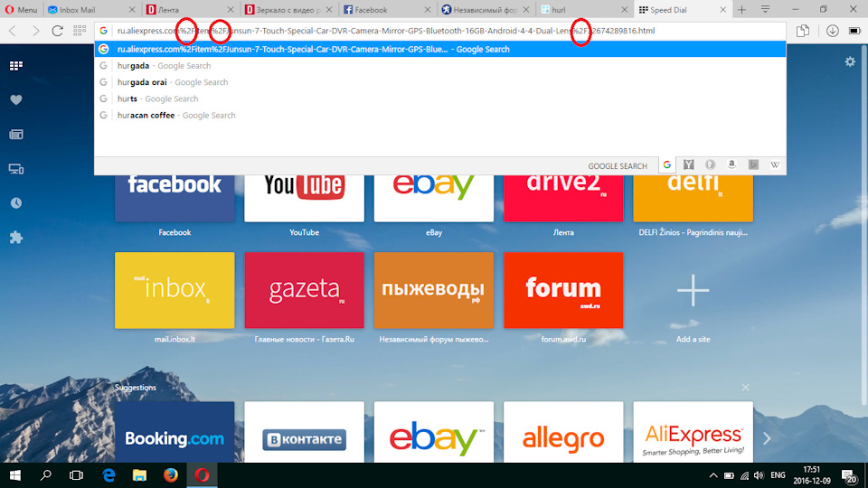Click the personal news pages icon in toolbar
The height and width of the screenshot is (488, 868).
803,31
